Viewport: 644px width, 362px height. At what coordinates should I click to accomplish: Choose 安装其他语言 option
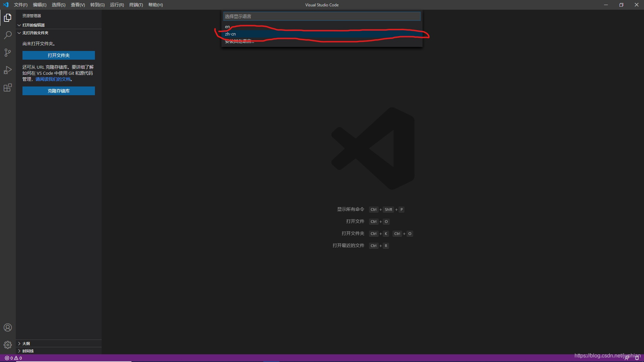click(x=322, y=42)
